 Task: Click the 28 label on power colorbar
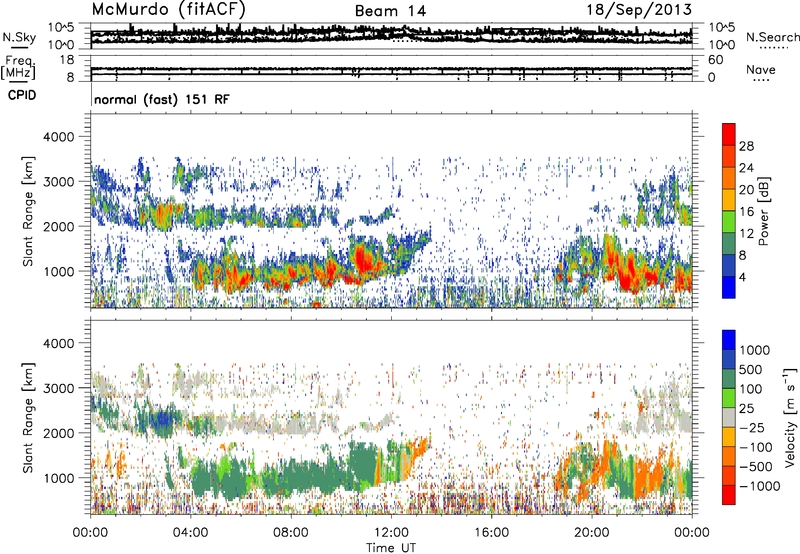(x=746, y=146)
